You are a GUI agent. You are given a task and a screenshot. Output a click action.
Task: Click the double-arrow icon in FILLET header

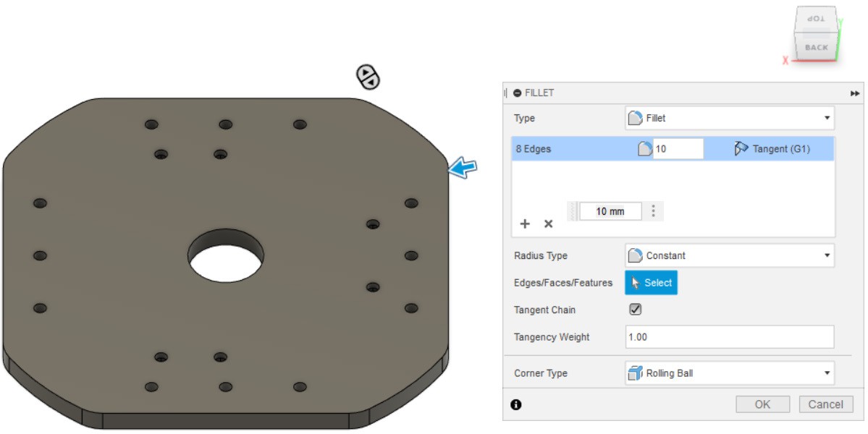tap(855, 93)
